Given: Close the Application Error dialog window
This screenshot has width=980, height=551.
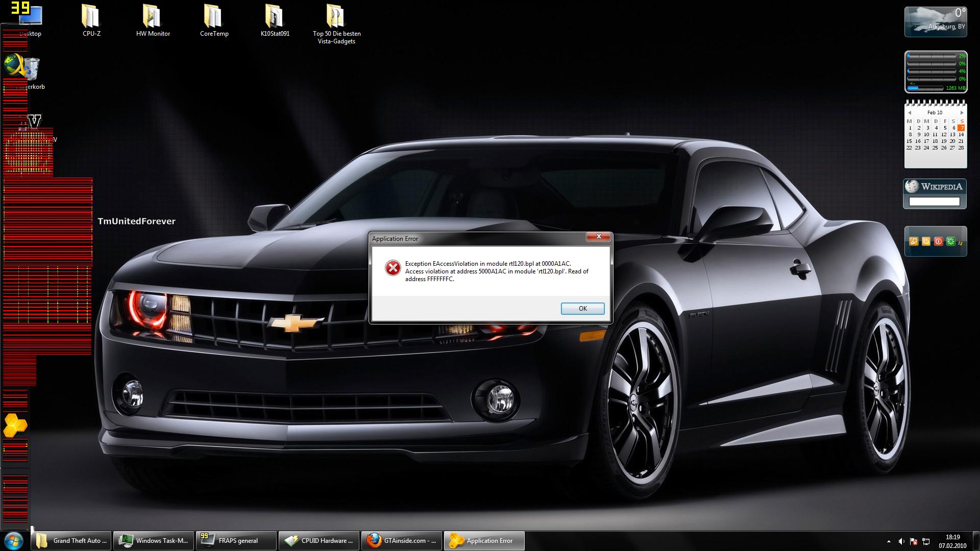Looking at the screenshot, I should click(x=598, y=236).
